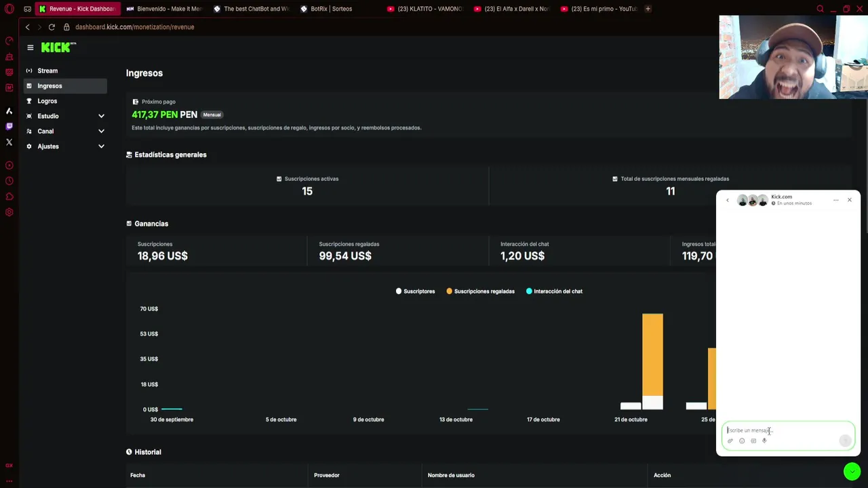
Task: Send the chat message with round button
Action: (x=845, y=441)
